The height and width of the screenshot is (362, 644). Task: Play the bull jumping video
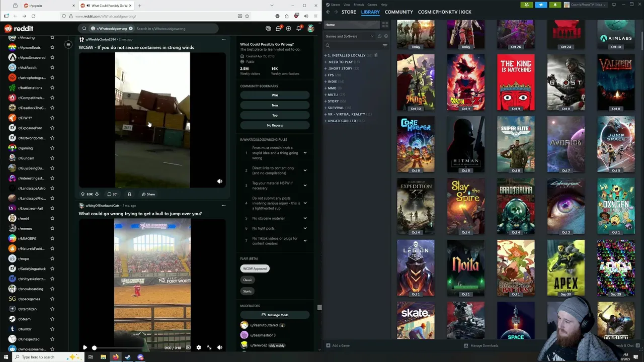(85, 347)
